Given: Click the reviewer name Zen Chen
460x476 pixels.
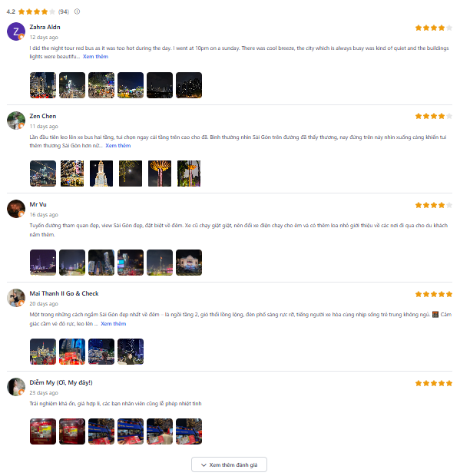Looking at the screenshot, I should point(43,116).
